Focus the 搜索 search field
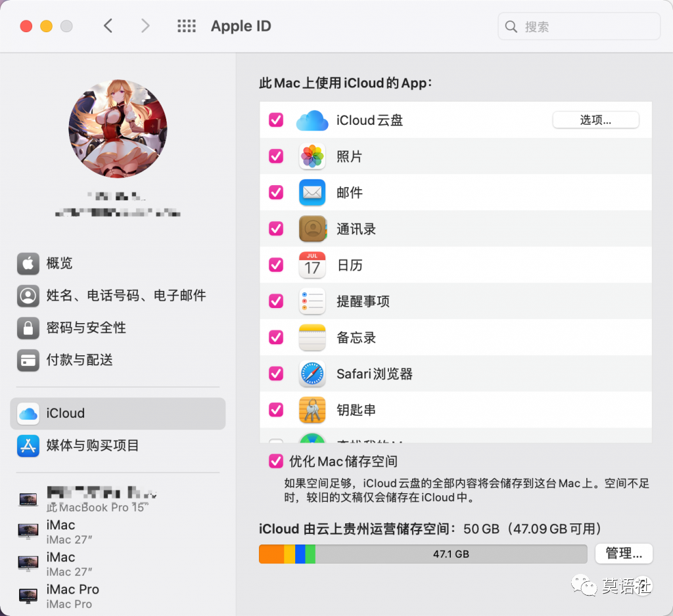The width and height of the screenshot is (673, 616). [x=578, y=26]
